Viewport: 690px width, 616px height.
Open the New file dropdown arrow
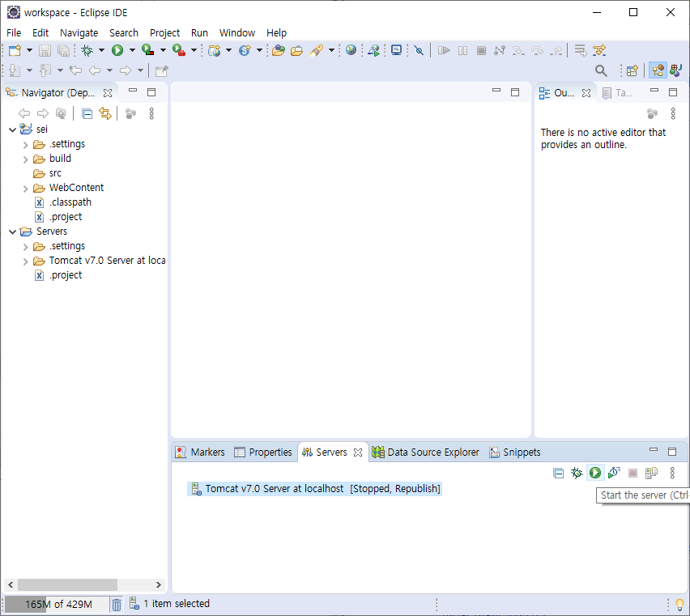coord(29,50)
